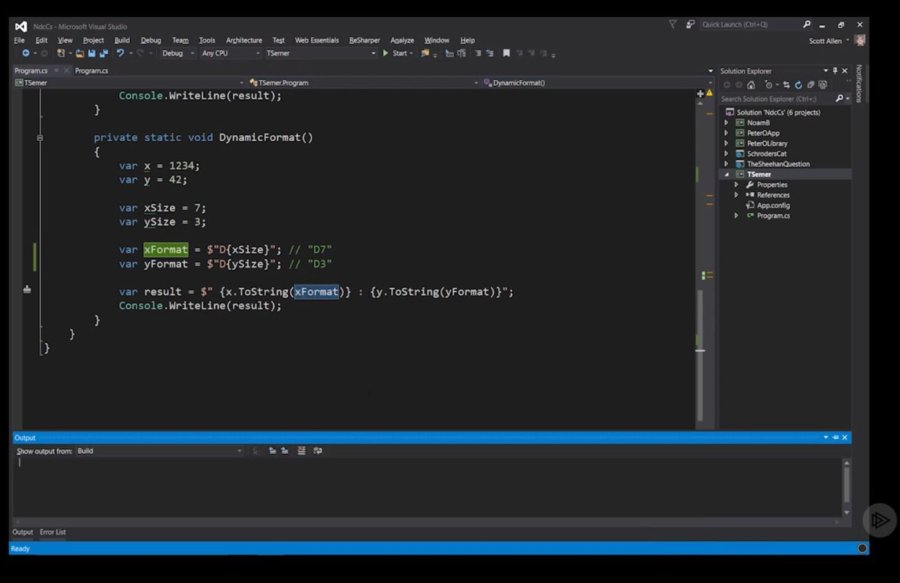The height and width of the screenshot is (583, 900).
Task: Toggle pin on the Solution Explorer panel
Action: [x=836, y=71]
